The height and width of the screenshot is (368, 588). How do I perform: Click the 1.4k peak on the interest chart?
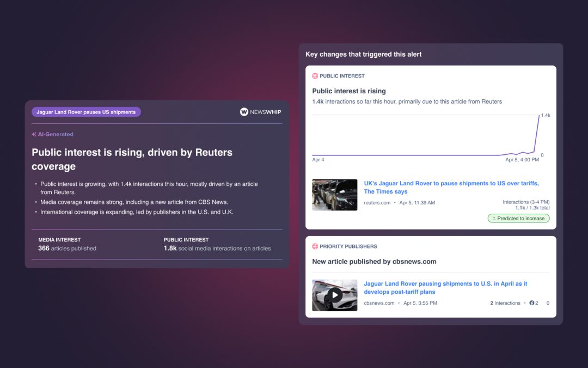(x=539, y=116)
